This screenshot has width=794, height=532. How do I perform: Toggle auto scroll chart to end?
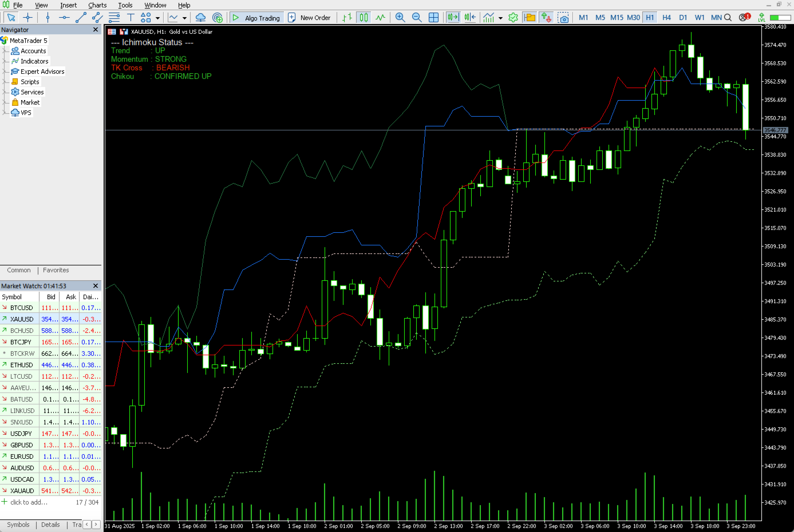[453, 18]
